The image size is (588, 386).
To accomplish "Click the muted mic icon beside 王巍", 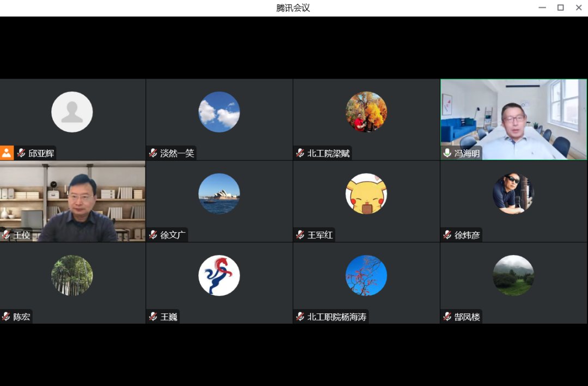I will pos(153,317).
